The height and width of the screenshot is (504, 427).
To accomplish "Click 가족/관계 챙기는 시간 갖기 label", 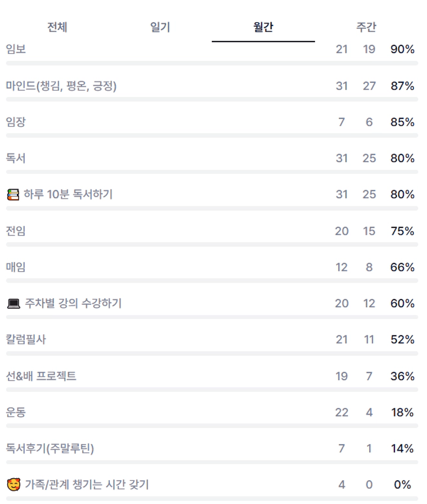I will (x=87, y=485).
